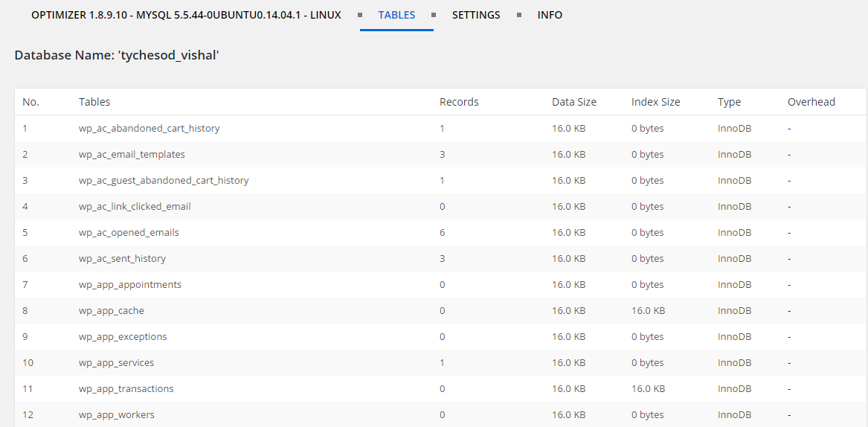Click index size 16.0 KB for wp_app_cache
The image size is (868, 427).
click(x=648, y=311)
